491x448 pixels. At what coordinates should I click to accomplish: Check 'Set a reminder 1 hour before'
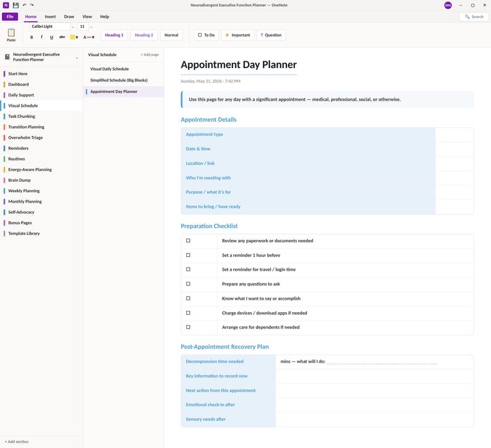tap(188, 255)
